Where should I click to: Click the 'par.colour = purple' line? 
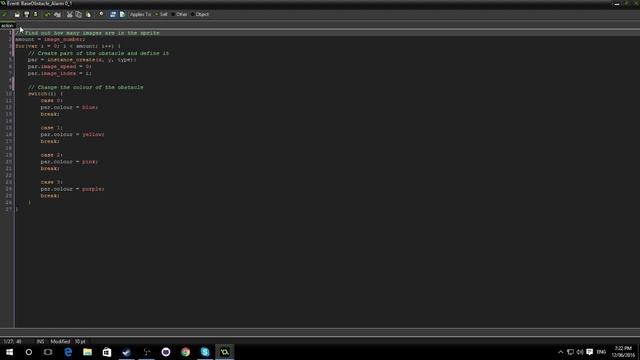(x=72, y=189)
